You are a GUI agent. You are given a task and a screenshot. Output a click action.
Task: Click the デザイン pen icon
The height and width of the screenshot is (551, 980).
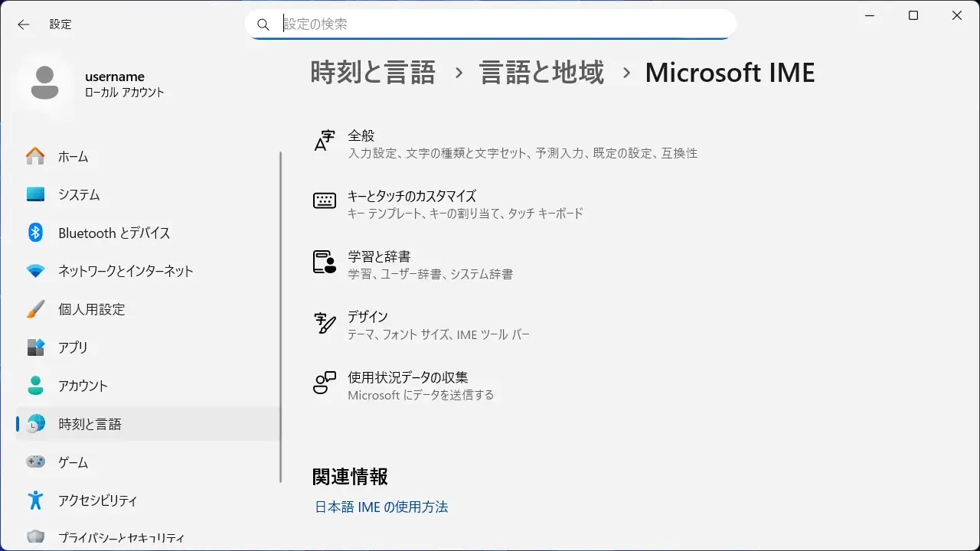coord(325,323)
